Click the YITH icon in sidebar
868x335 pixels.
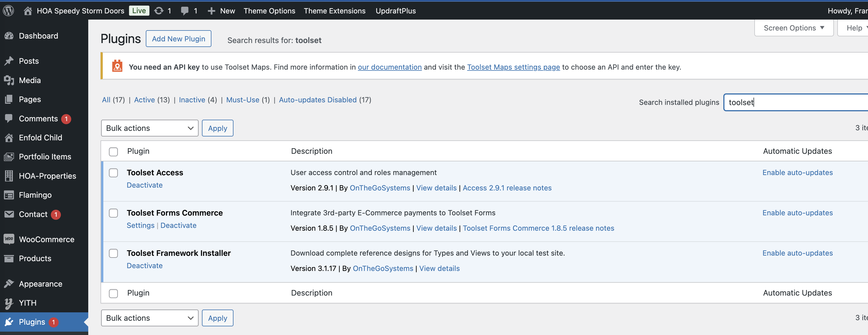tap(9, 303)
